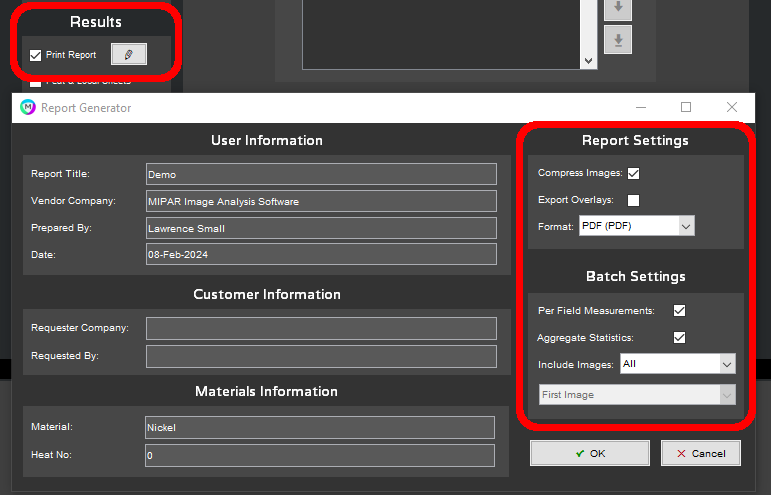Image resolution: width=771 pixels, height=495 pixels.
Task: Click the Requested By field
Action: tap(321, 356)
